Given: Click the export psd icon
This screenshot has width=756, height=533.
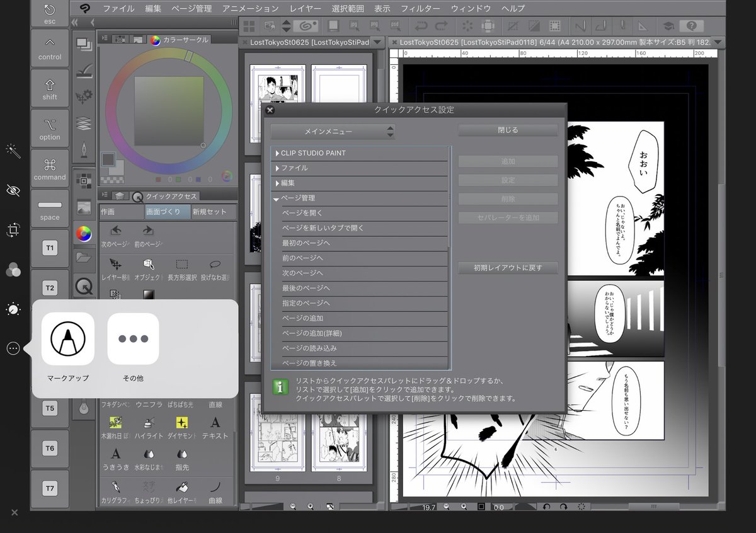Looking at the screenshot, I should tap(394, 26).
